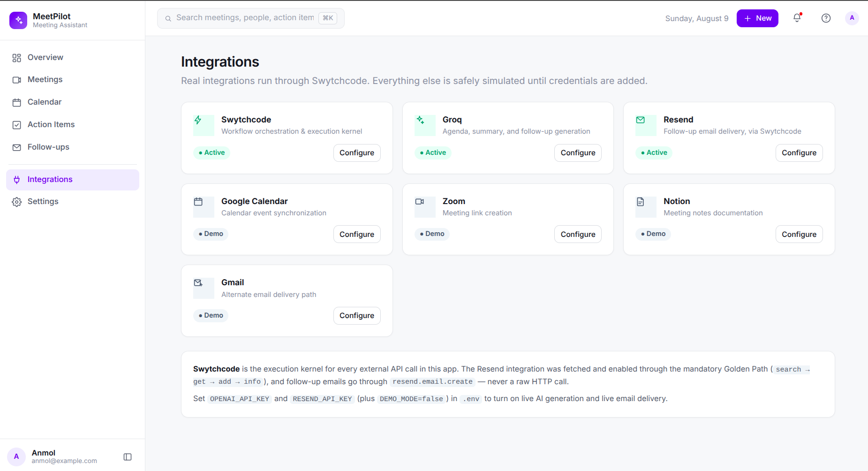This screenshot has width=868, height=471.
Task: Open Calendar in the sidebar
Action: coord(73,102)
